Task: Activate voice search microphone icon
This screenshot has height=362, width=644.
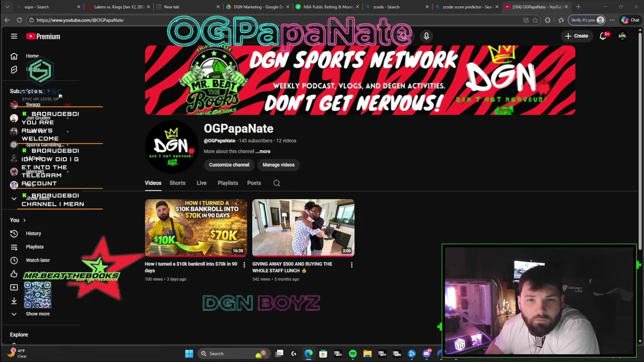Action: 426,36
